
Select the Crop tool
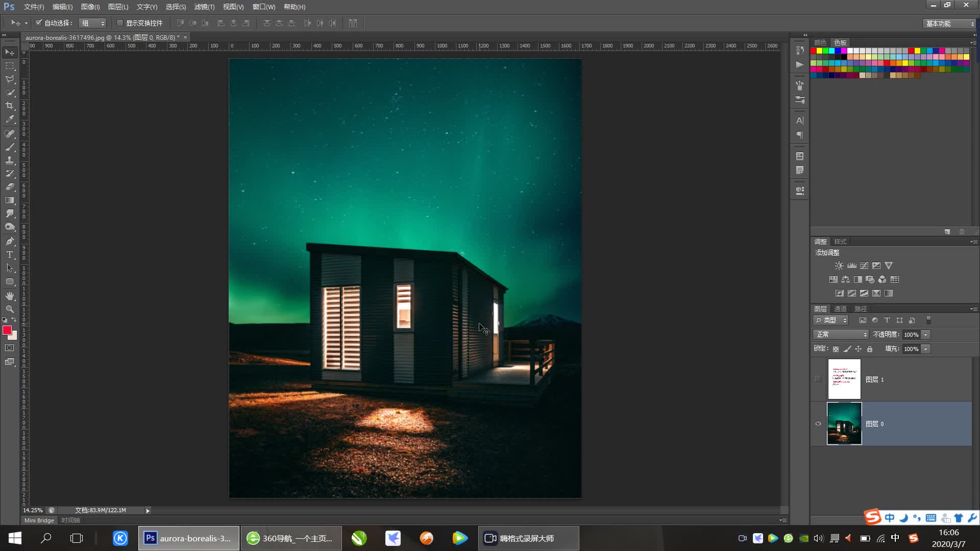click(x=10, y=106)
